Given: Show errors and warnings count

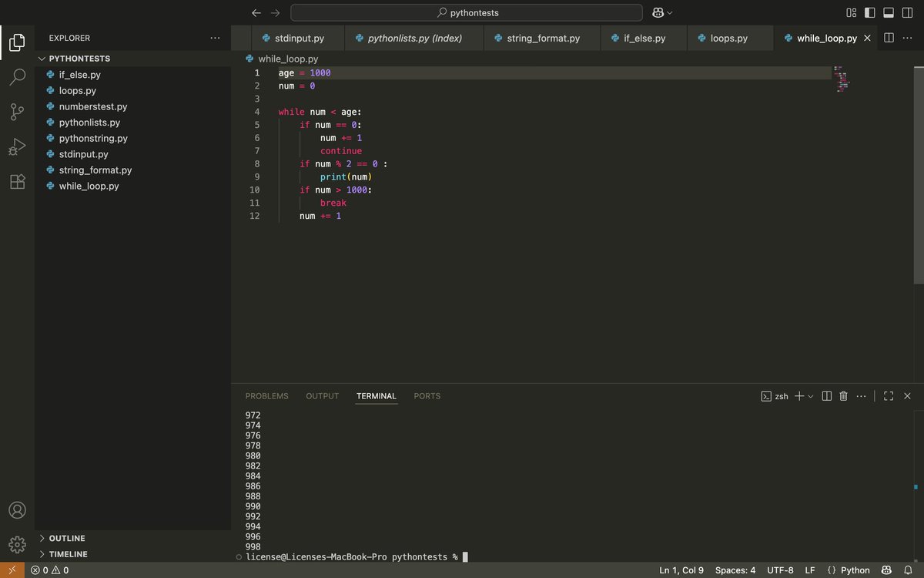Looking at the screenshot, I should pos(50,570).
